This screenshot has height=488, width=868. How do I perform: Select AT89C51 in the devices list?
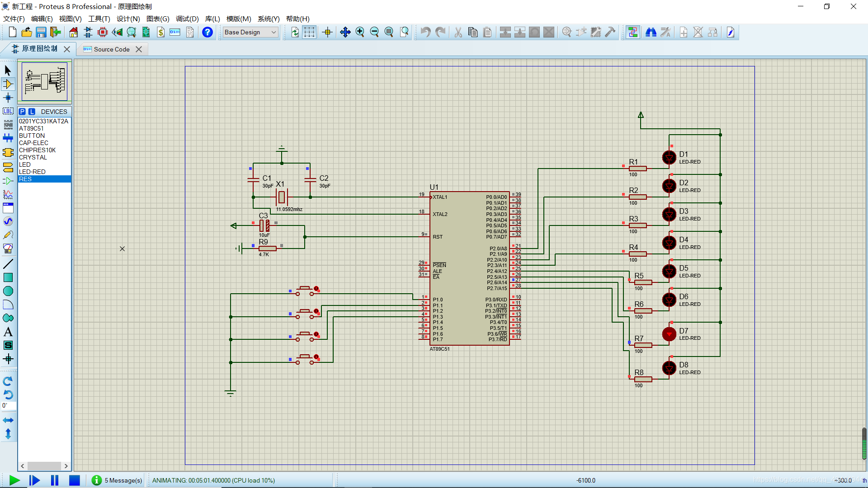(31, 128)
